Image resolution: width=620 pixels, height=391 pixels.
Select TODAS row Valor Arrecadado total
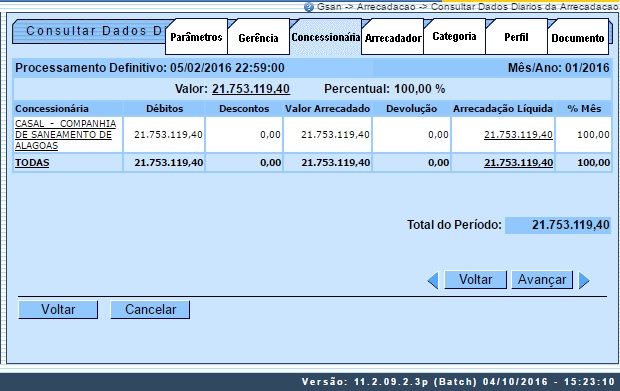[x=336, y=163]
